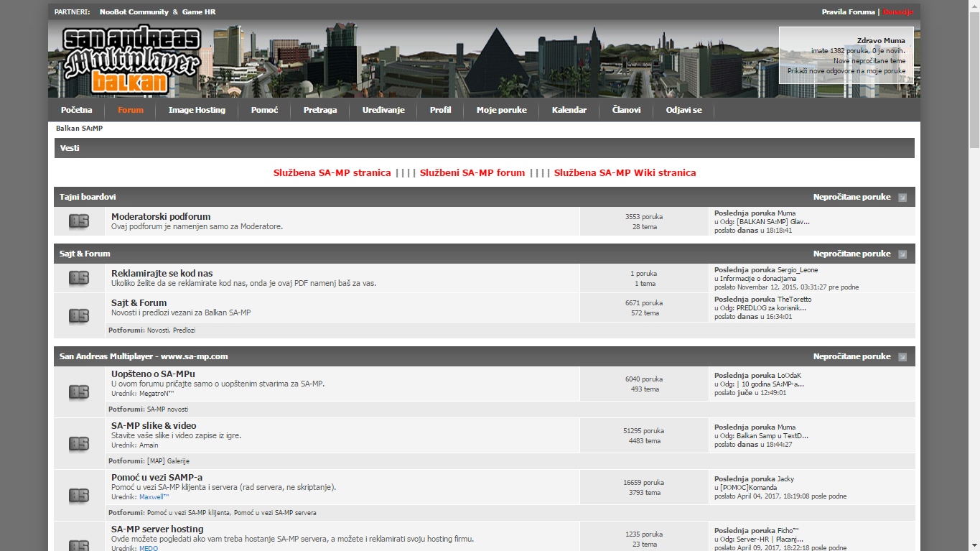Open last post [POMOC]Komanda

(749, 488)
